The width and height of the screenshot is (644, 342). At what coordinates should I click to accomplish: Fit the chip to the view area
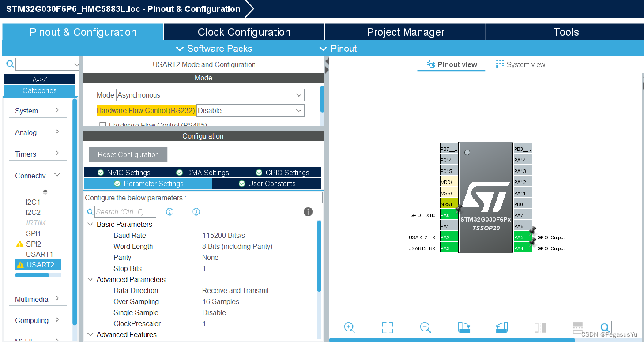click(388, 327)
